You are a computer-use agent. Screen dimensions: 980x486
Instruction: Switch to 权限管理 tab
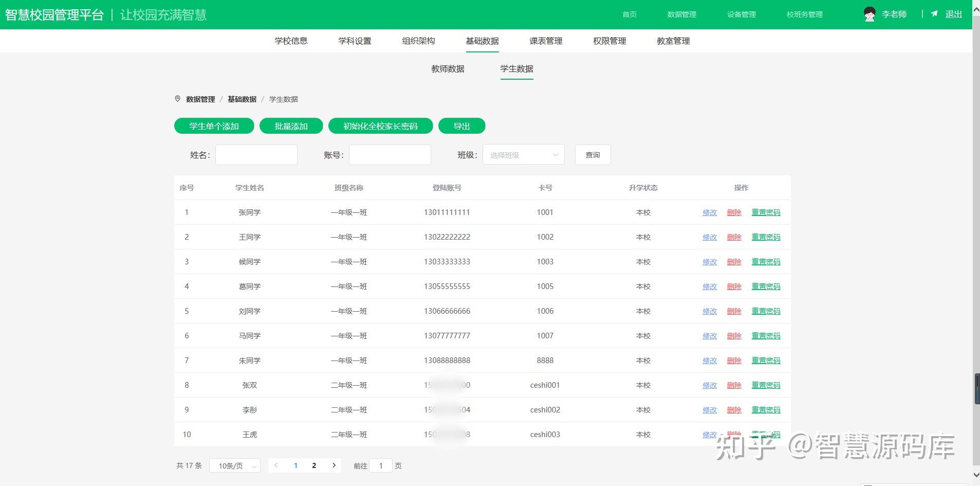click(609, 41)
